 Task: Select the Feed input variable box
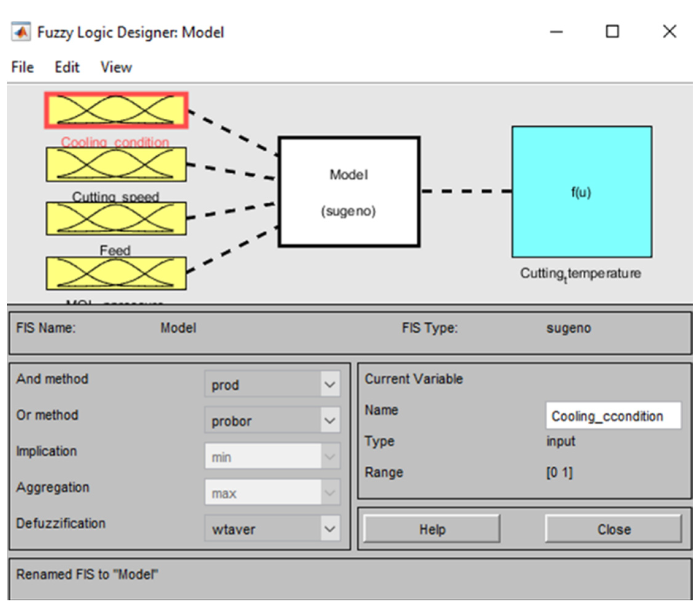tap(116, 219)
